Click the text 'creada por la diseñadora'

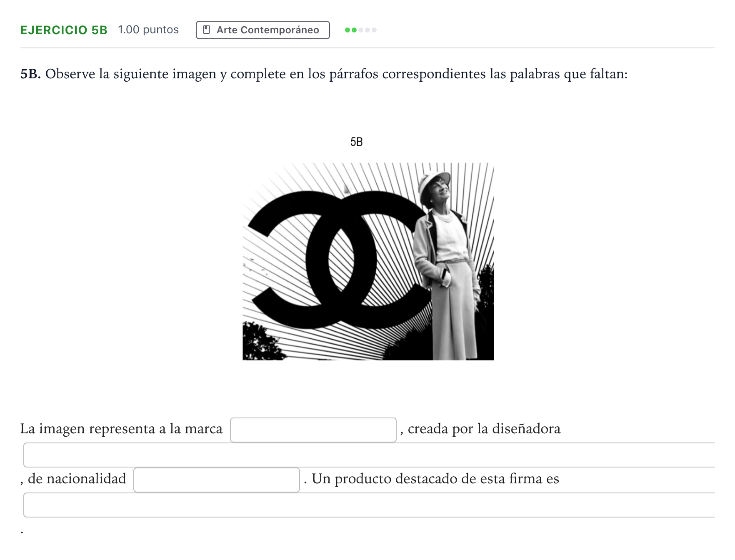[484, 429]
